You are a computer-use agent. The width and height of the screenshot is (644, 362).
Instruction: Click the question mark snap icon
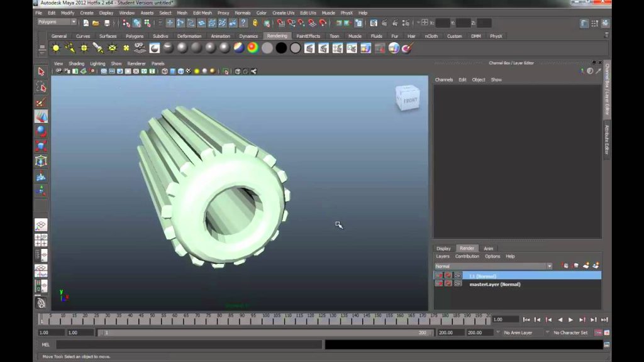[243, 23]
